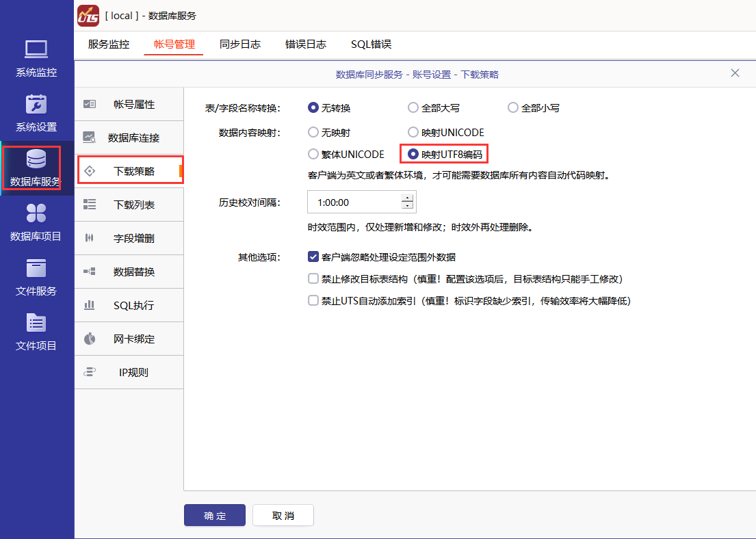Increase 历史校对间隔 with up arrow
This screenshot has width=756, height=539.
pos(407,198)
